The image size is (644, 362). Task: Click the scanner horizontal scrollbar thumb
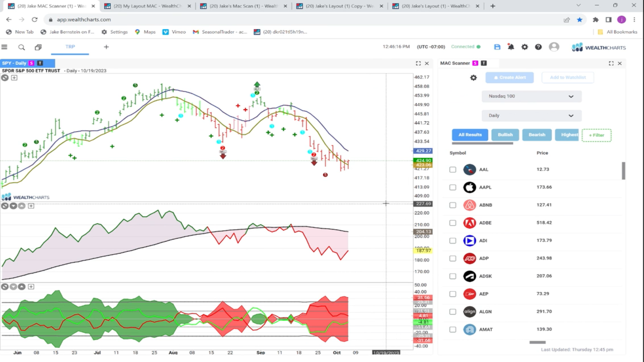coord(537,342)
